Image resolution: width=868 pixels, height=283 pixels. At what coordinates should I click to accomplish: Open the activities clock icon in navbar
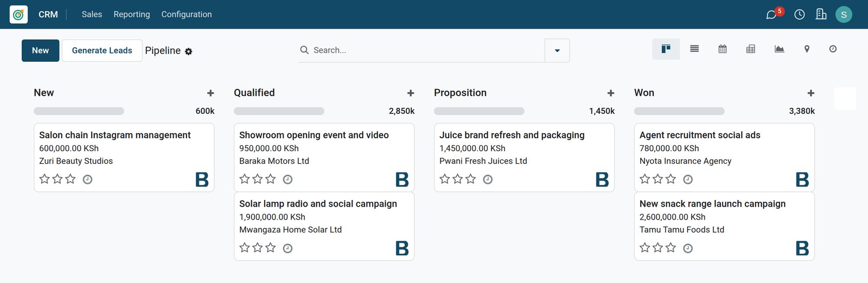point(800,15)
